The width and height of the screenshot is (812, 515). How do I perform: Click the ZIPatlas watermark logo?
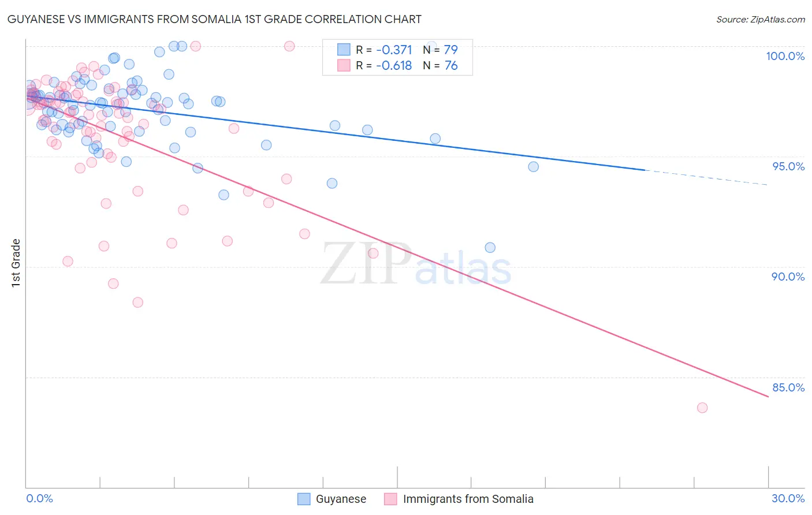pyautogui.click(x=416, y=264)
